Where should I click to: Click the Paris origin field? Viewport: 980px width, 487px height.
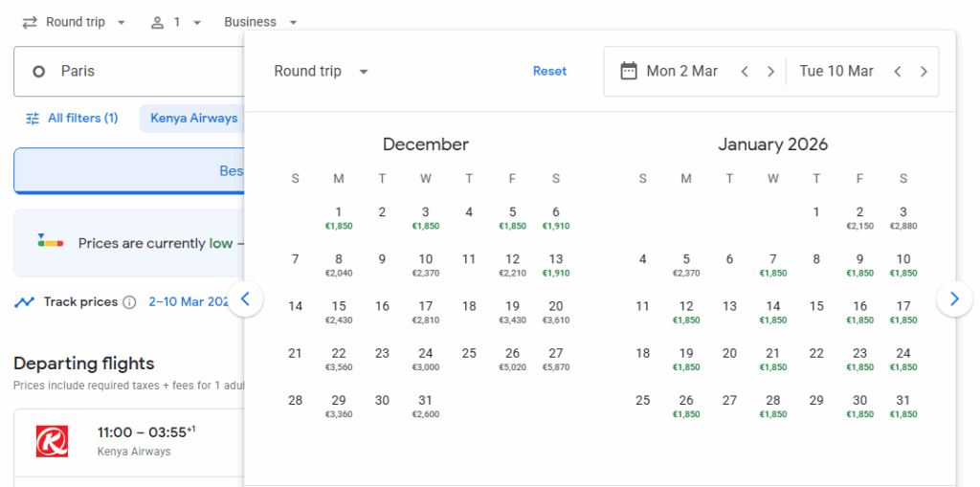point(129,71)
